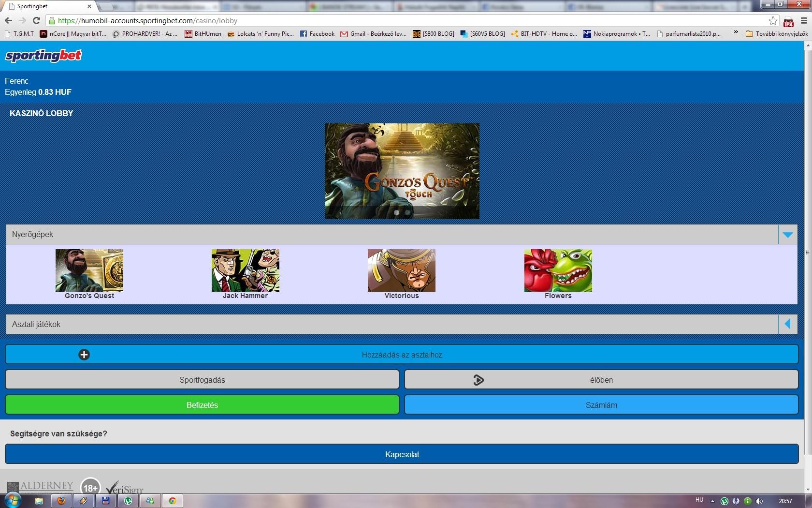Open the floppy disk taskbar app

click(x=106, y=501)
